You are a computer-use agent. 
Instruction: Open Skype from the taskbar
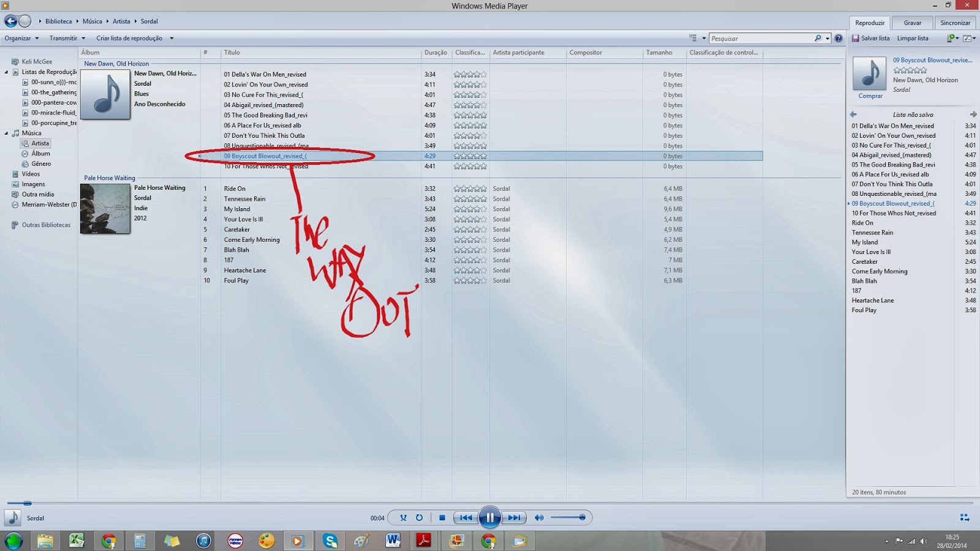coord(331,541)
